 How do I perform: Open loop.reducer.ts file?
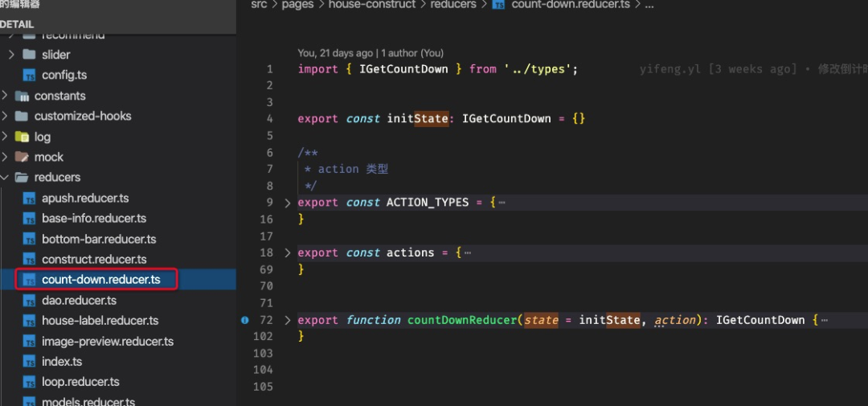[x=81, y=382]
